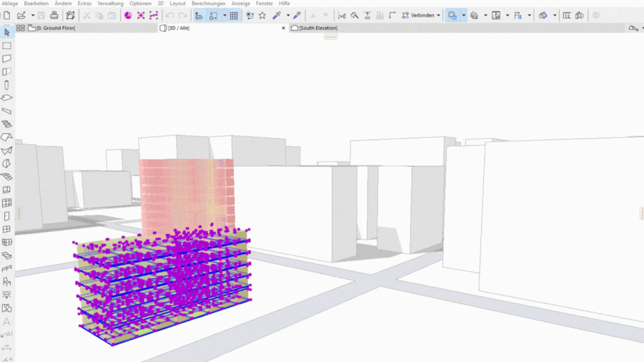Click the Favorites star icon
The width and height of the screenshot is (644, 362).
coord(262,15)
